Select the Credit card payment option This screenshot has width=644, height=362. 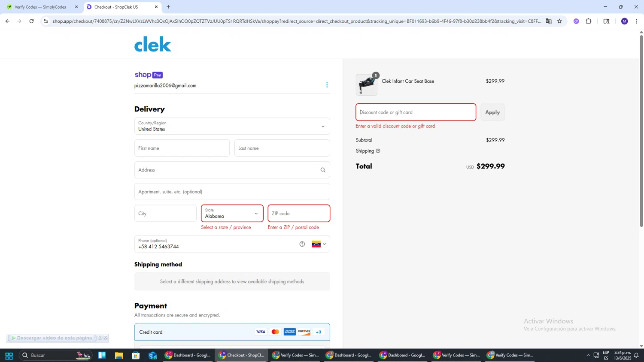232,332
